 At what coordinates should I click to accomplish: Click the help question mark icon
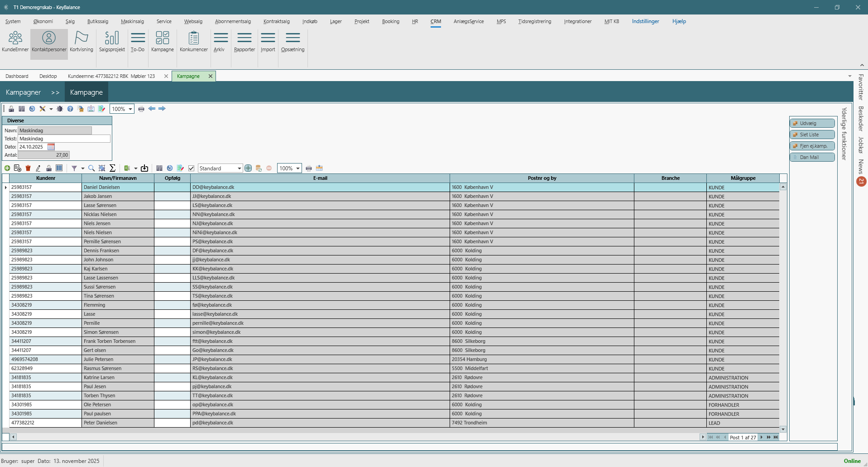[x=70, y=109]
